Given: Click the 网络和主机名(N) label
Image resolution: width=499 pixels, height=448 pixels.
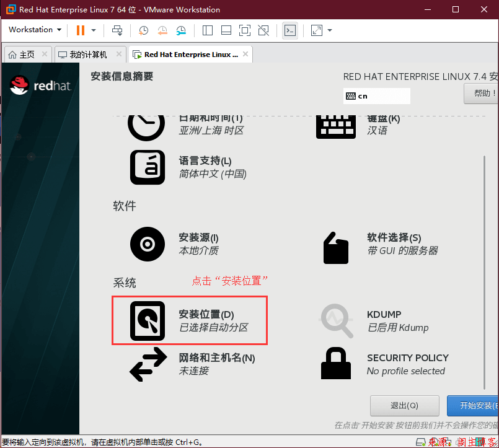Looking at the screenshot, I should point(217,358).
